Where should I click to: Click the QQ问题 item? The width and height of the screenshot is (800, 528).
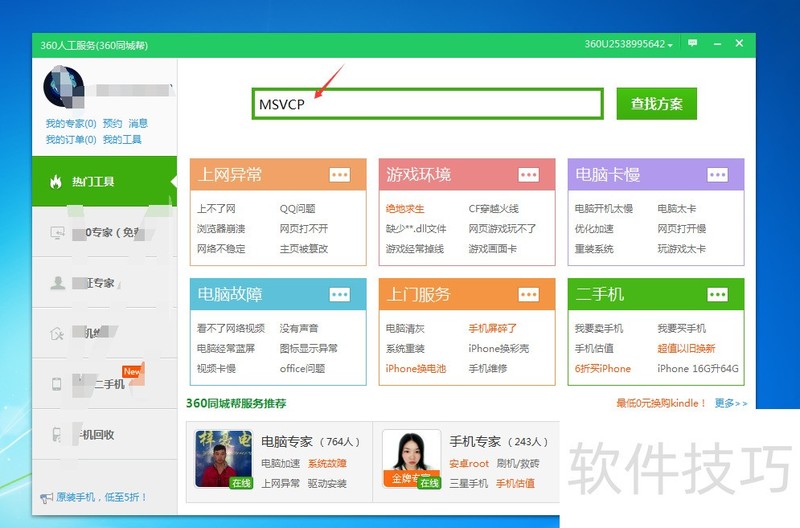click(x=297, y=209)
